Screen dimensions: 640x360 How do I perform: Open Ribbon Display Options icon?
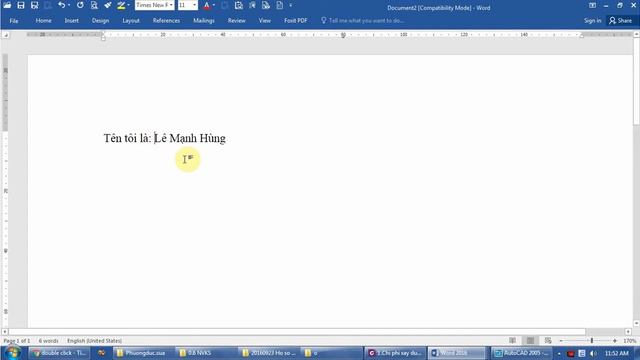(592, 5)
